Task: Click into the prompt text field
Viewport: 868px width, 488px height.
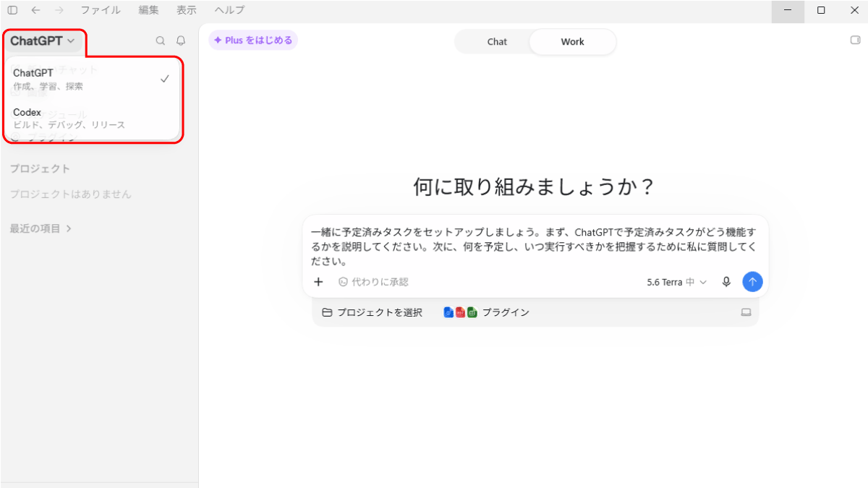Action: (x=534, y=247)
